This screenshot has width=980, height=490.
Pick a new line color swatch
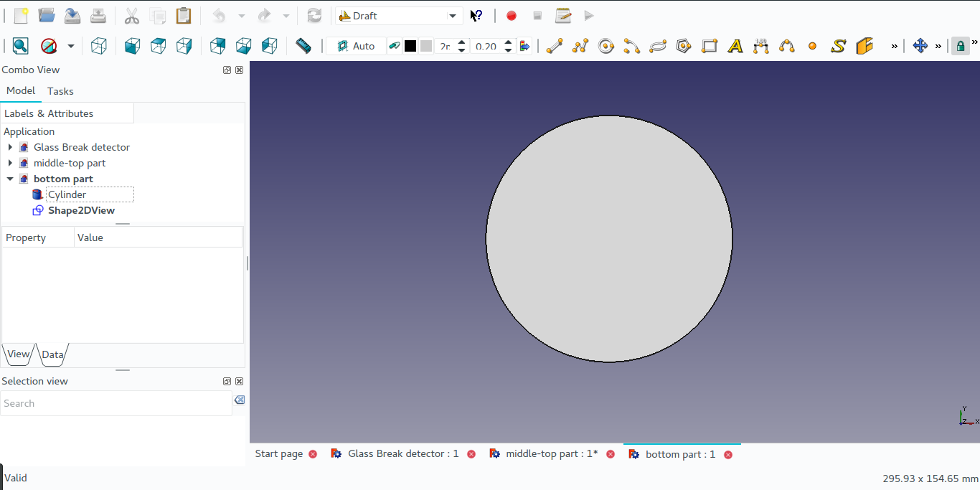click(410, 45)
